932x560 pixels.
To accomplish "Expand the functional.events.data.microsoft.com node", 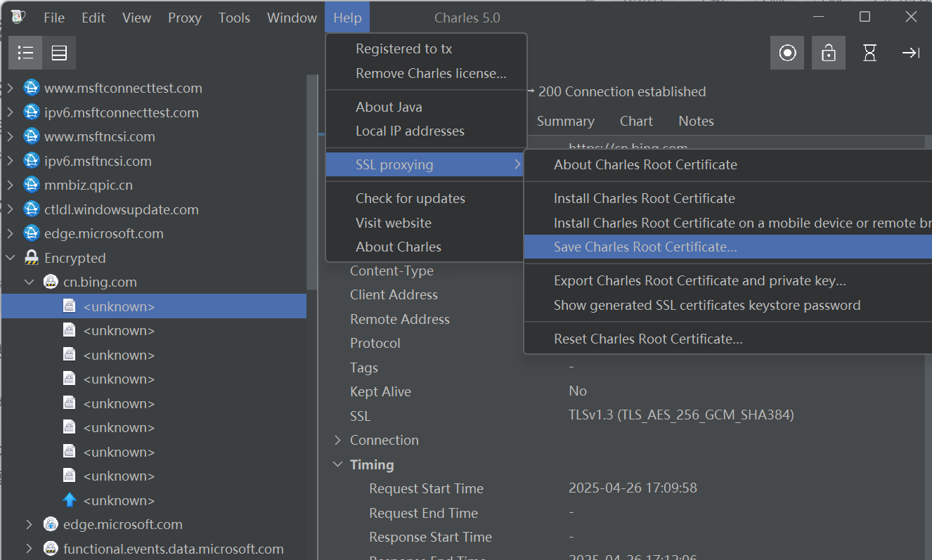I will click(x=30, y=549).
